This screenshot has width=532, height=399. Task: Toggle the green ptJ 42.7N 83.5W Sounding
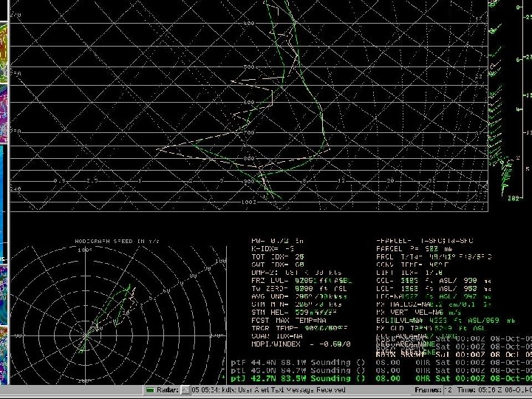[298, 378]
